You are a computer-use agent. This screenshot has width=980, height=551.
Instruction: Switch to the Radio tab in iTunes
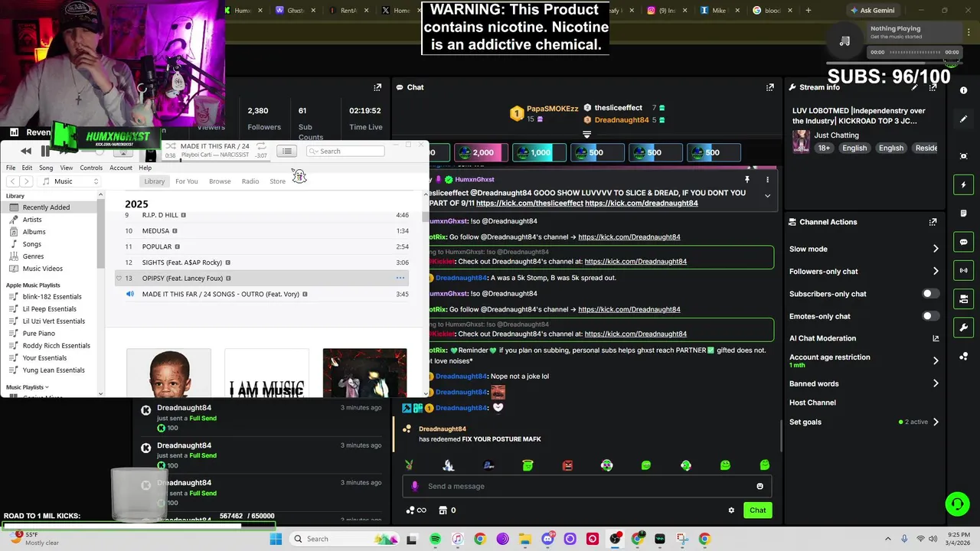(x=250, y=181)
